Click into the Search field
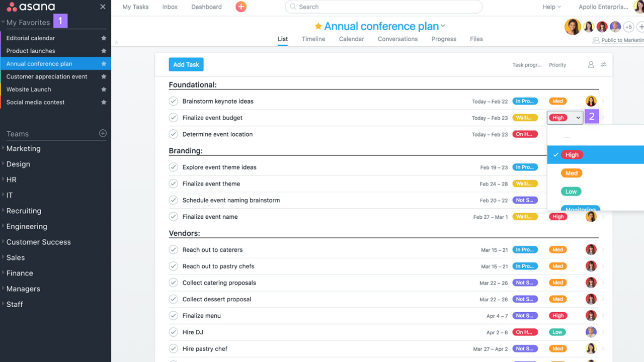This screenshot has height=362, width=644. (x=383, y=7)
